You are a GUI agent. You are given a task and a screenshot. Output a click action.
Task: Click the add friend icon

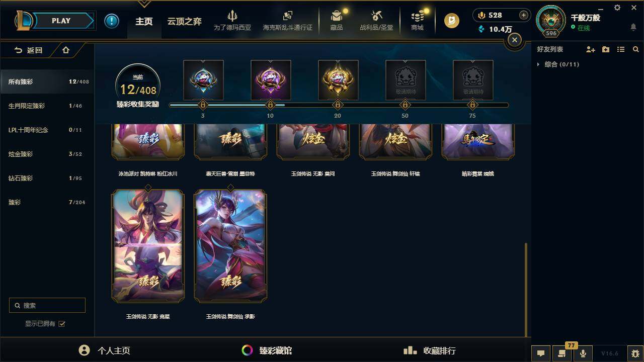point(591,49)
